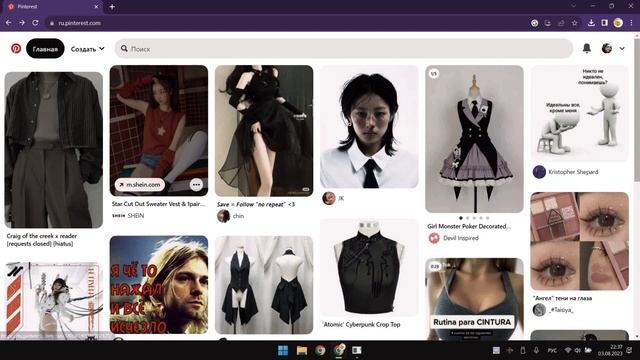Open the Windows Start button

[283, 350]
